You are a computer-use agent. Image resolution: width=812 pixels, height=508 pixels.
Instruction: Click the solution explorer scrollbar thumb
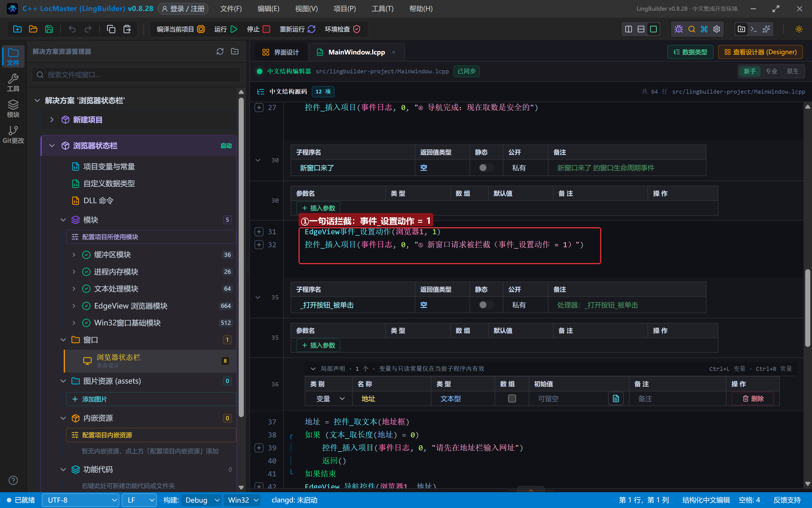point(241,257)
